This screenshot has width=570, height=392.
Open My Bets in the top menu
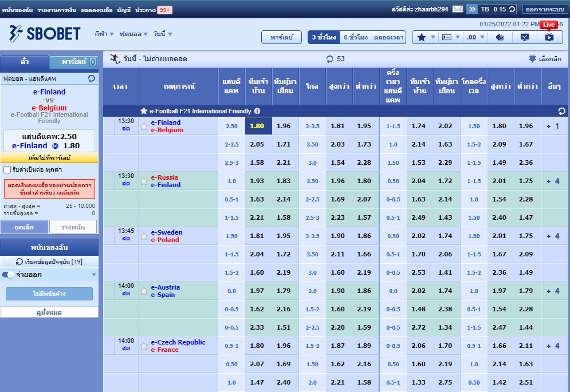click(17, 10)
